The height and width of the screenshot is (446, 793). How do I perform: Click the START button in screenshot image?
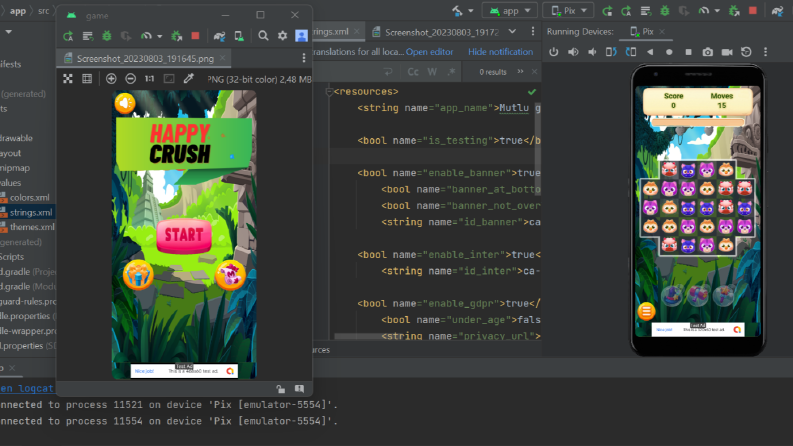pyautogui.click(x=184, y=235)
